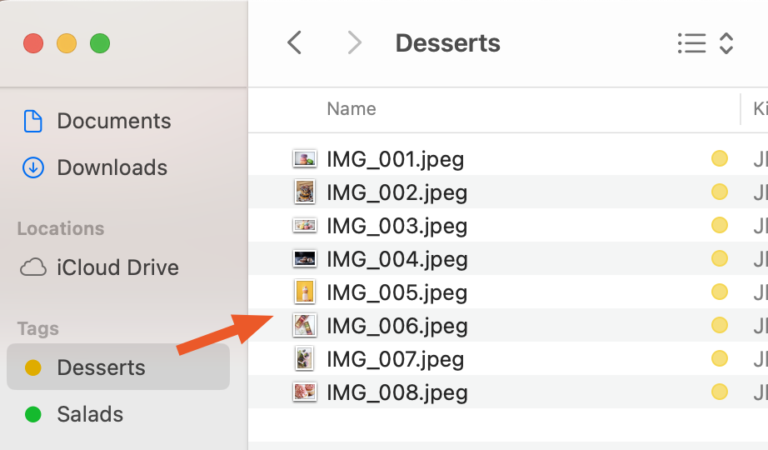The width and height of the screenshot is (768, 450).
Task: Select the green Salads tag
Action: pyautogui.click(x=89, y=414)
